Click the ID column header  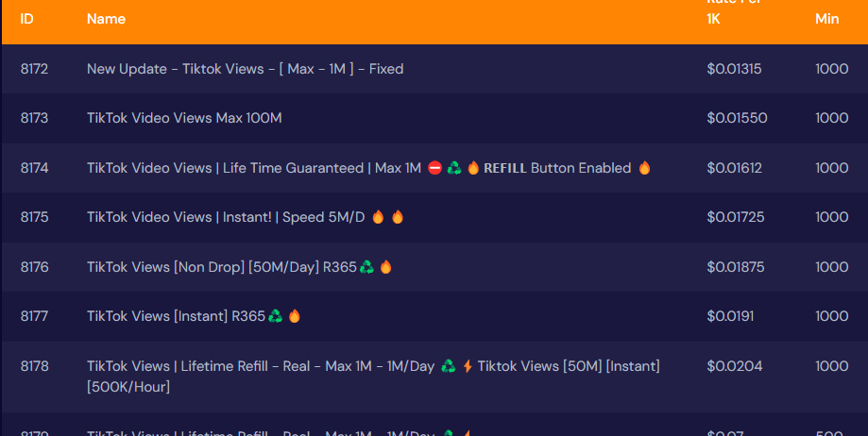(26, 19)
